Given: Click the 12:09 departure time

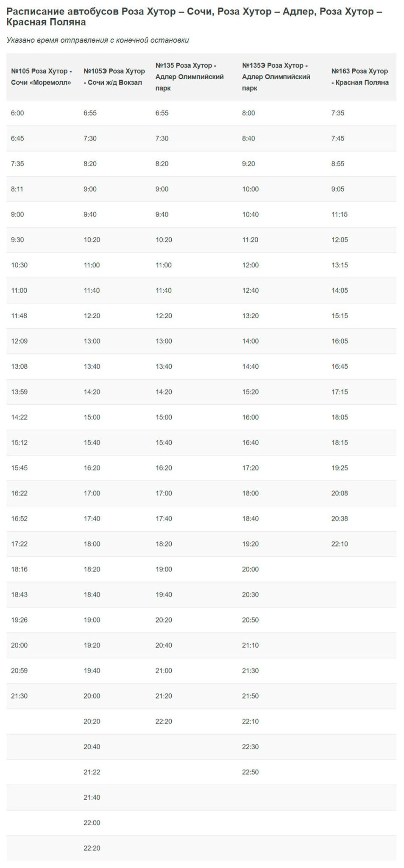Looking at the screenshot, I should click(x=19, y=341).
